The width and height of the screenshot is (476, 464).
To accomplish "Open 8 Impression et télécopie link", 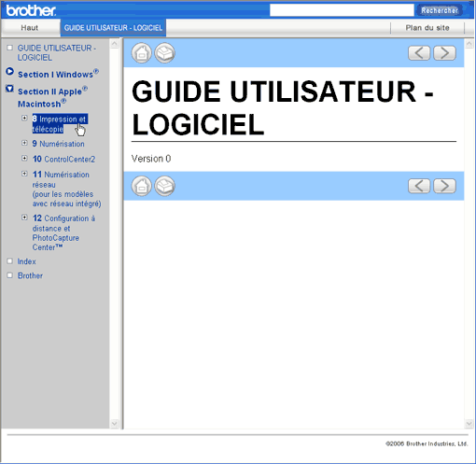I will (x=60, y=123).
